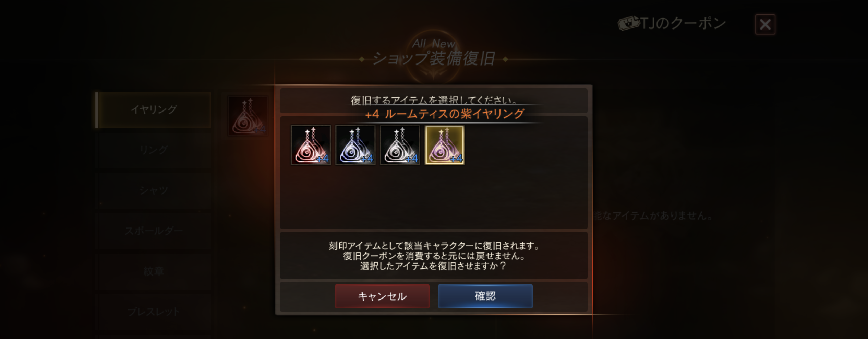Click the +4 ルームティスの紫イヤリング item name
868x339 pixels.
445,114
